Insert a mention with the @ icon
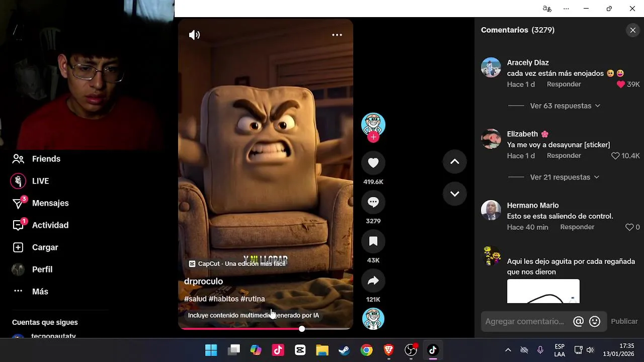This screenshot has height=362, width=644. 579,321
